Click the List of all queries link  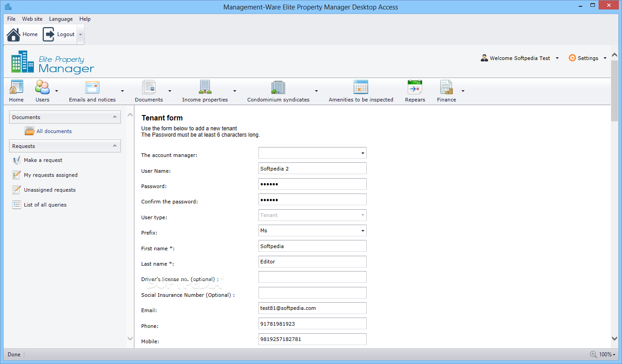[45, 205]
